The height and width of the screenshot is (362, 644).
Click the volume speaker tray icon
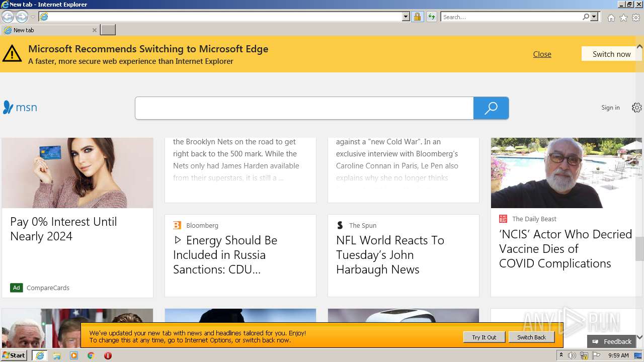click(x=572, y=355)
